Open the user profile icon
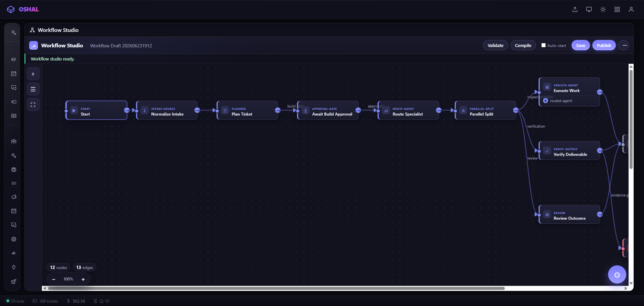Screen dimensions: 644x306 pyautogui.click(x=631, y=9)
